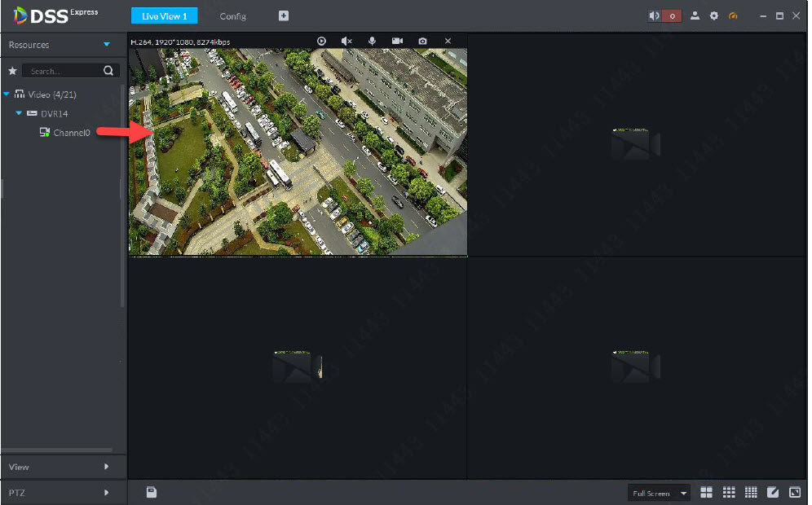Click the instant playback icon above the video

321,41
